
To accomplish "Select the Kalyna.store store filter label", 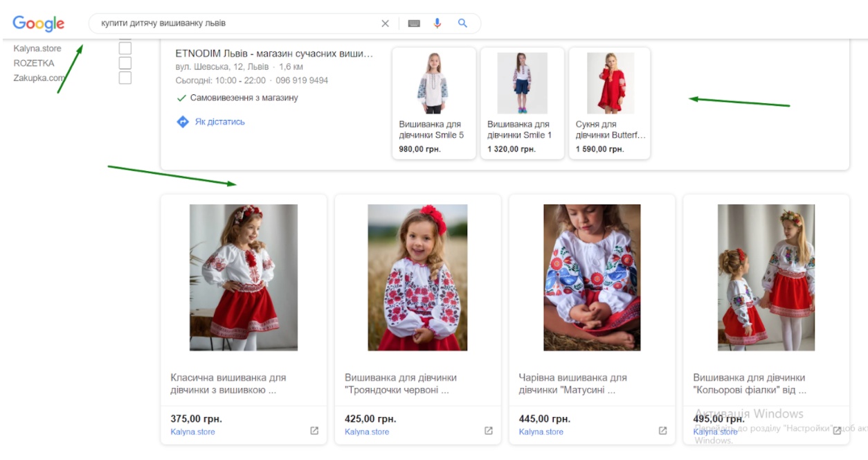I will [x=37, y=48].
